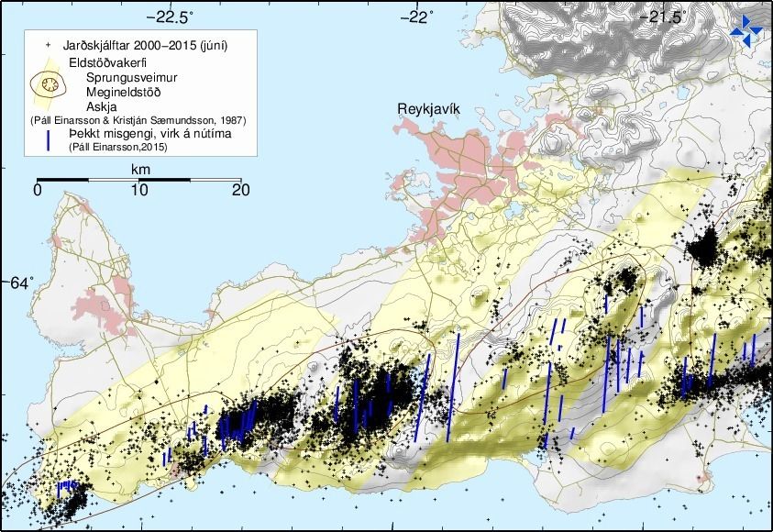The height and width of the screenshot is (532, 773).
Task: Click the blue pinwheel logo icon
Action: click(x=745, y=31)
